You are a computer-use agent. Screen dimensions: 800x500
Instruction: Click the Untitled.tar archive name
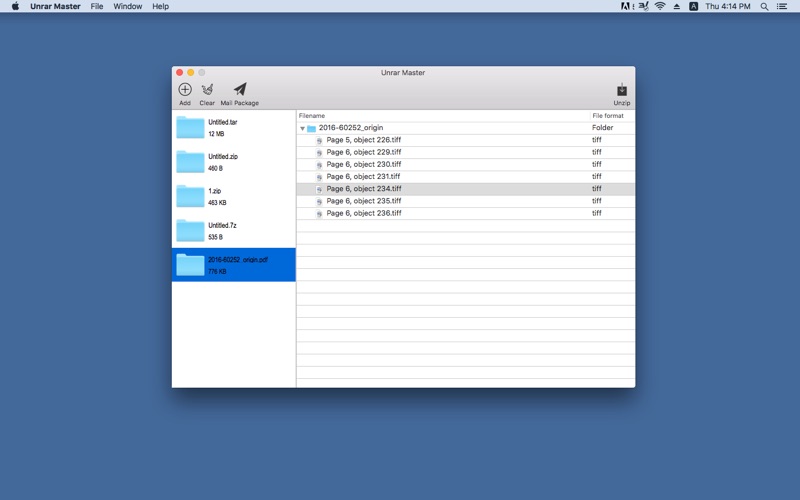tap(222, 122)
